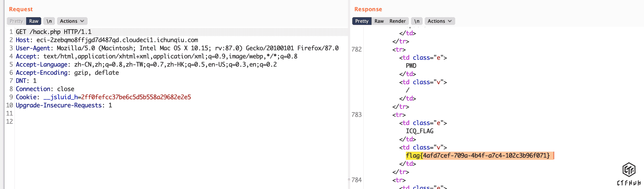Screen dimensions: 644x189
Task: Select the Raw tab in Request panel
Action: tap(34, 21)
